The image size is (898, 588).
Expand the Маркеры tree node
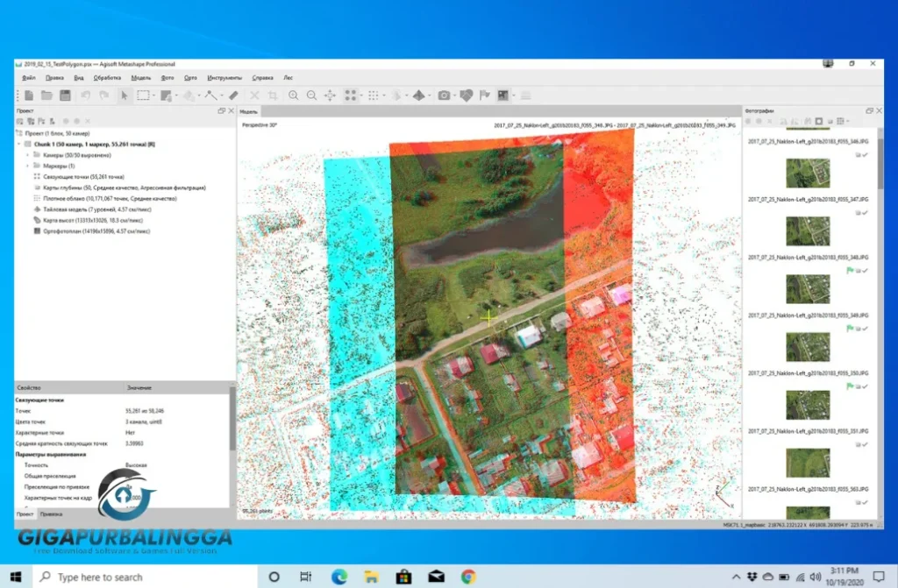tap(27, 166)
